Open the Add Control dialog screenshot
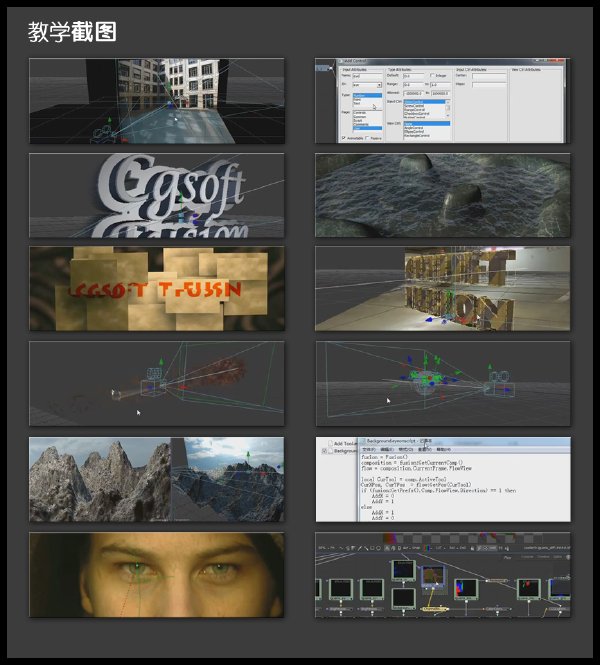 point(443,101)
